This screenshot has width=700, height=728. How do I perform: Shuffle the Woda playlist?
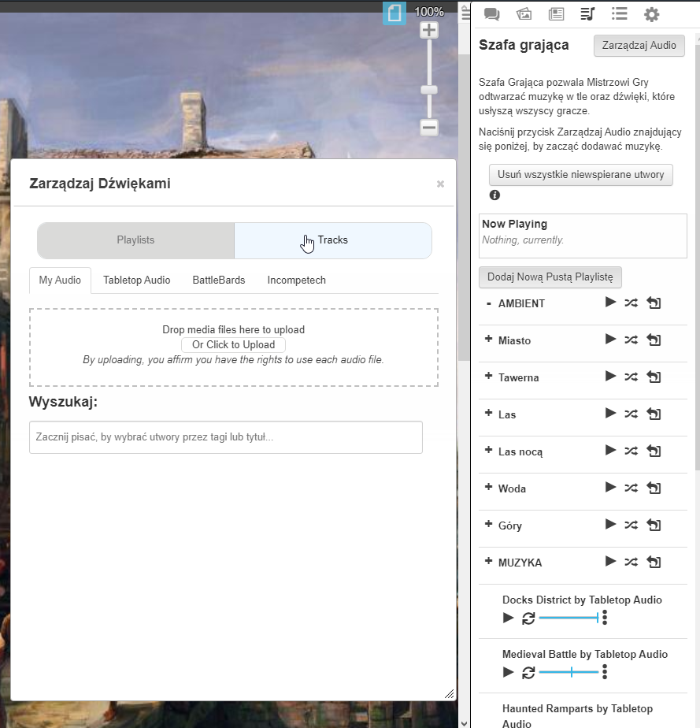click(631, 488)
